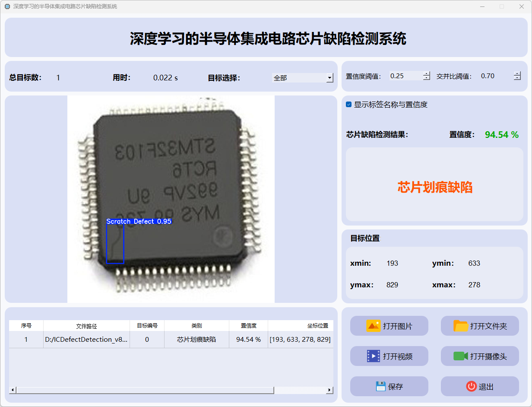Uncheck 显示标签名称与置信度 checkbox

(349, 105)
